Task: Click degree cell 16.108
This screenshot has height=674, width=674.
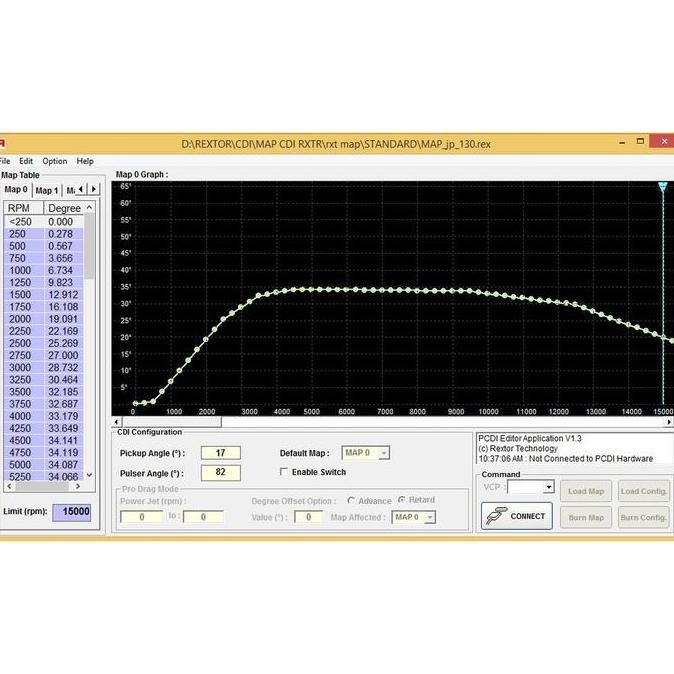Action: click(64, 307)
